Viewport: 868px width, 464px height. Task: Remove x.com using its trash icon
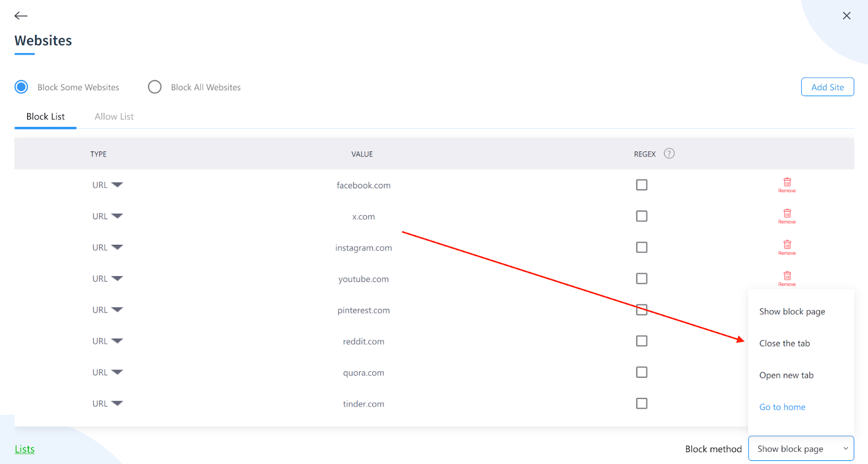click(787, 216)
